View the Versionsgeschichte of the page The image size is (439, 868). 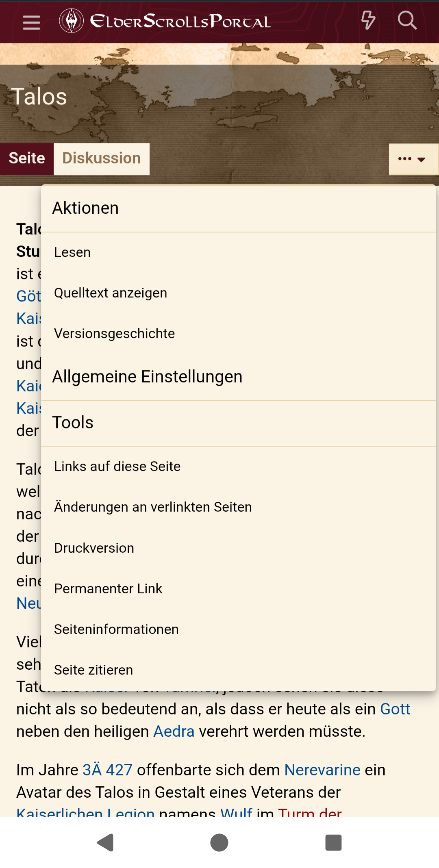pyautogui.click(x=114, y=333)
